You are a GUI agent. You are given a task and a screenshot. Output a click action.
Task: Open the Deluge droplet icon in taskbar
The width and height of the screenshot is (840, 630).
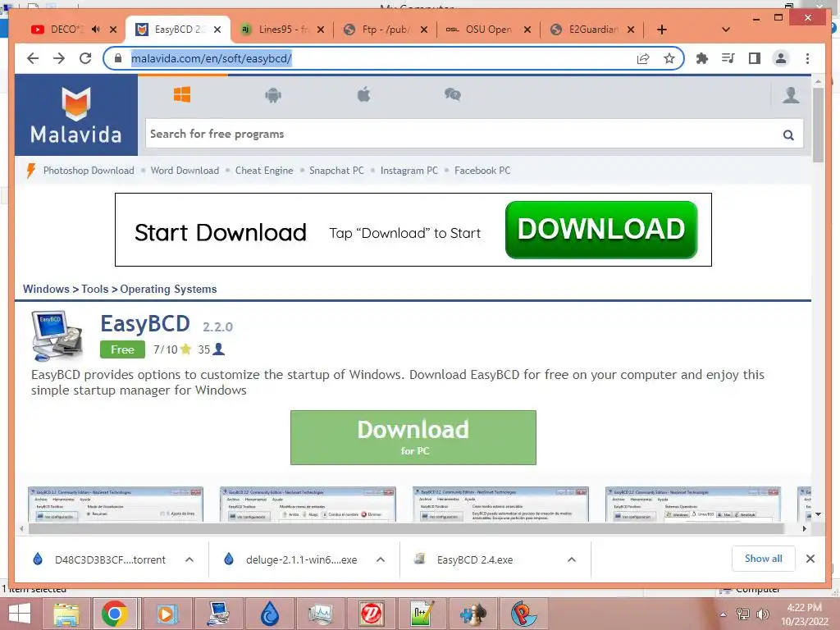click(270, 614)
